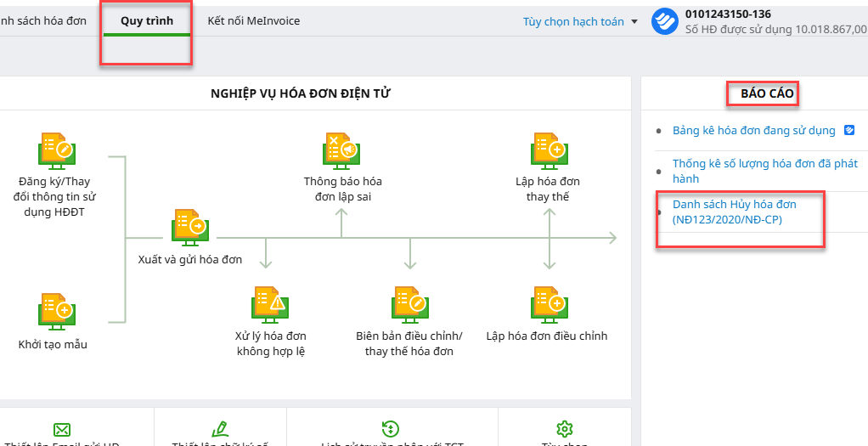Viewport: 868px width, 446px height.
Task: Open Thông báo hóa đơn lập sai icon
Action: pyautogui.click(x=341, y=150)
